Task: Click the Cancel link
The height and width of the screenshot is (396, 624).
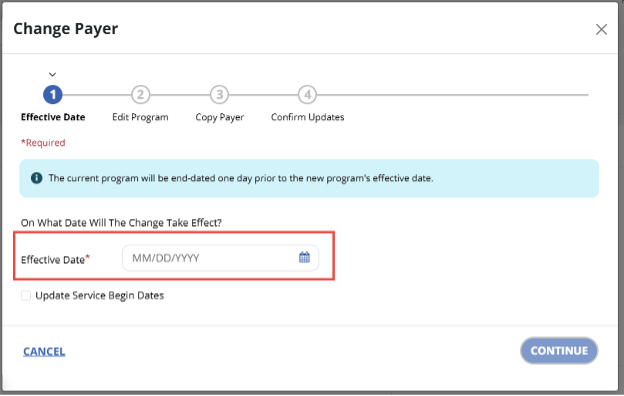Action: click(44, 351)
